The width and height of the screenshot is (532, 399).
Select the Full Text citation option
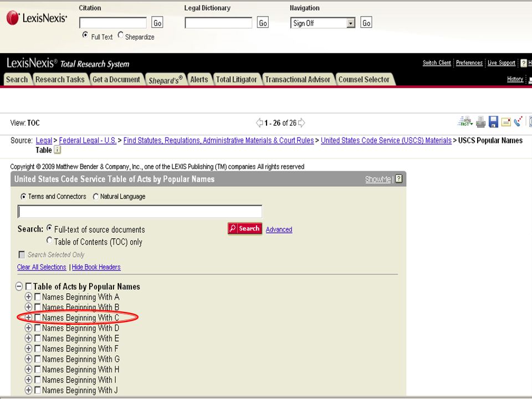coord(85,35)
